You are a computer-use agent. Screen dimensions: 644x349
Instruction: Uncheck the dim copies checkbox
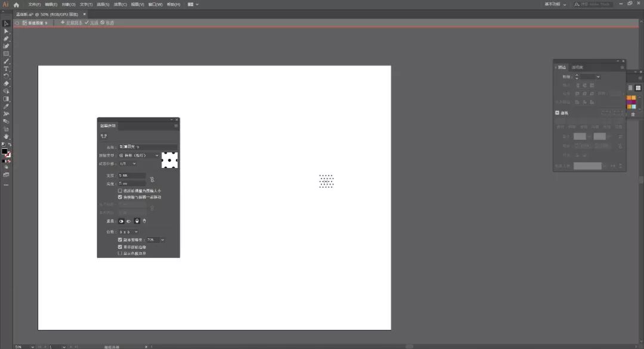tap(120, 239)
